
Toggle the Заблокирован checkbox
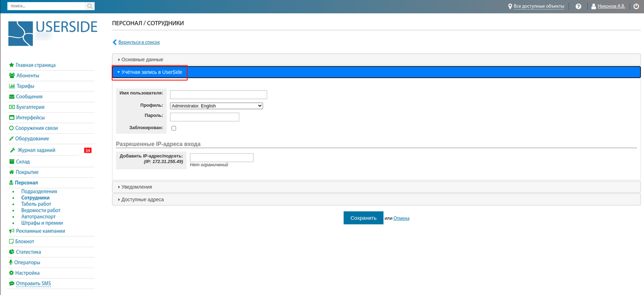(x=173, y=128)
